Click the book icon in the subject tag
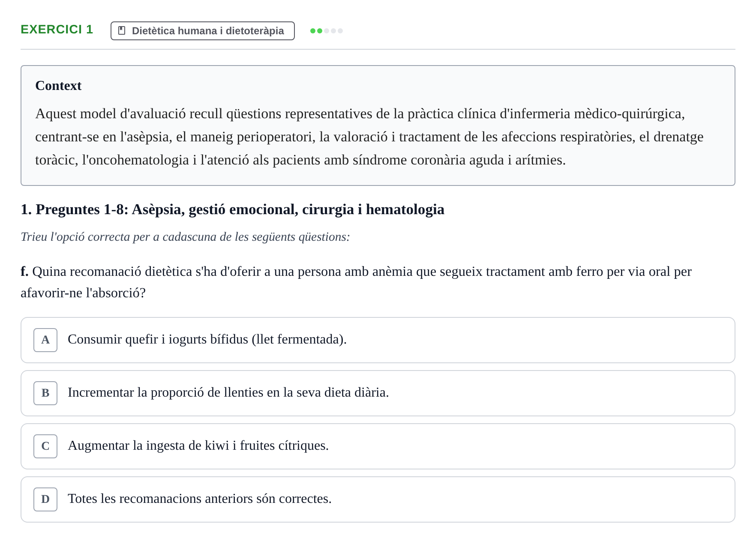756x544 pixels. click(122, 31)
